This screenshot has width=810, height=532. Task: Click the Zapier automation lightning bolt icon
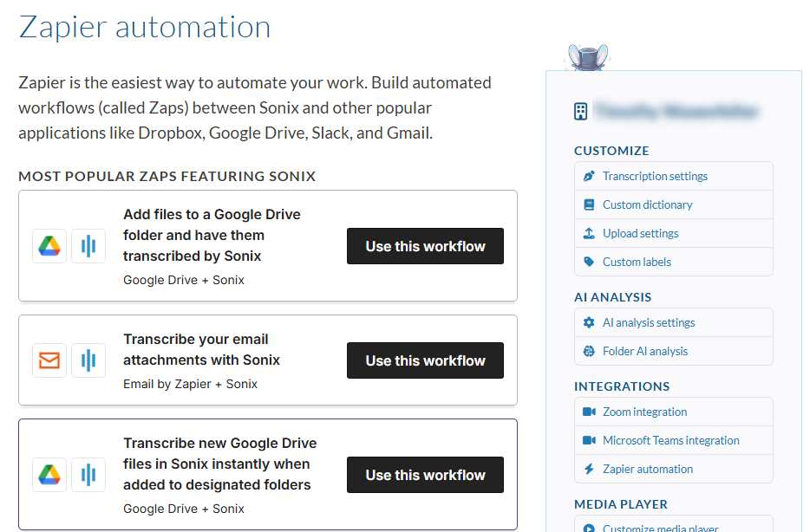click(589, 469)
